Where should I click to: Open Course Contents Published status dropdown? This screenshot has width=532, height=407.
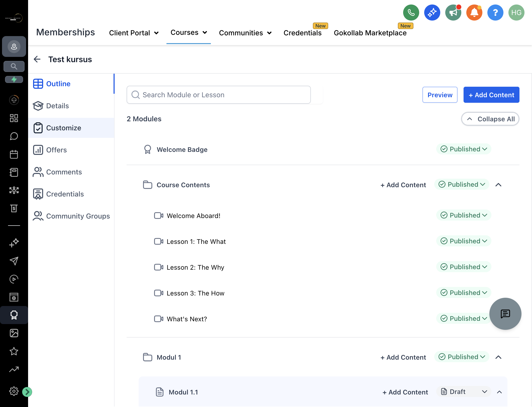(x=462, y=184)
